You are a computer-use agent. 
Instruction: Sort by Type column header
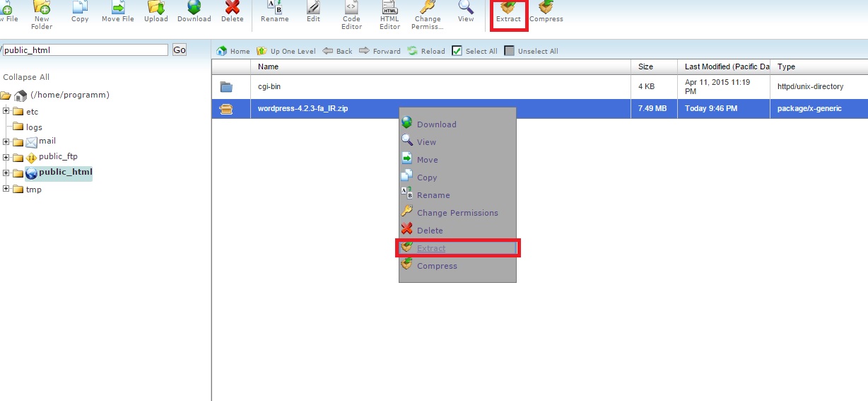click(x=819, y=66)
